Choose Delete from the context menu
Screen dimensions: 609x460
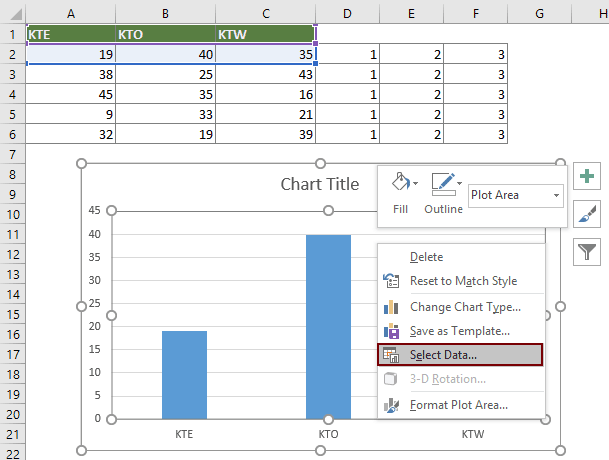tap(460, 257)
